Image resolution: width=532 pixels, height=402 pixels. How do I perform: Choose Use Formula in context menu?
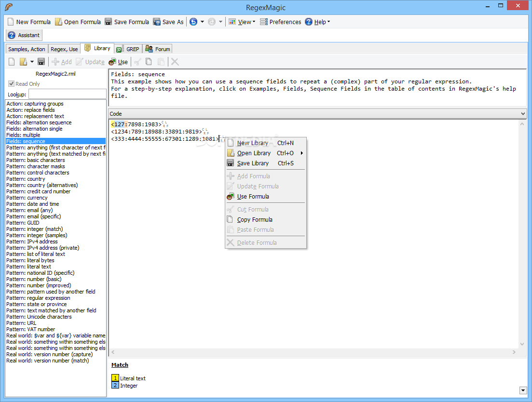point(266,197)
